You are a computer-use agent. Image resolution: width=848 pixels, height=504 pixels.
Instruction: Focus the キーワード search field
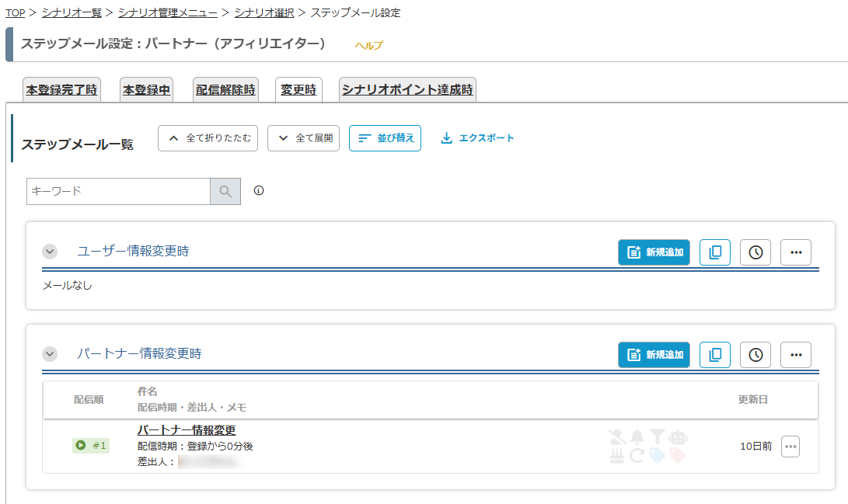tap(118, 191)
